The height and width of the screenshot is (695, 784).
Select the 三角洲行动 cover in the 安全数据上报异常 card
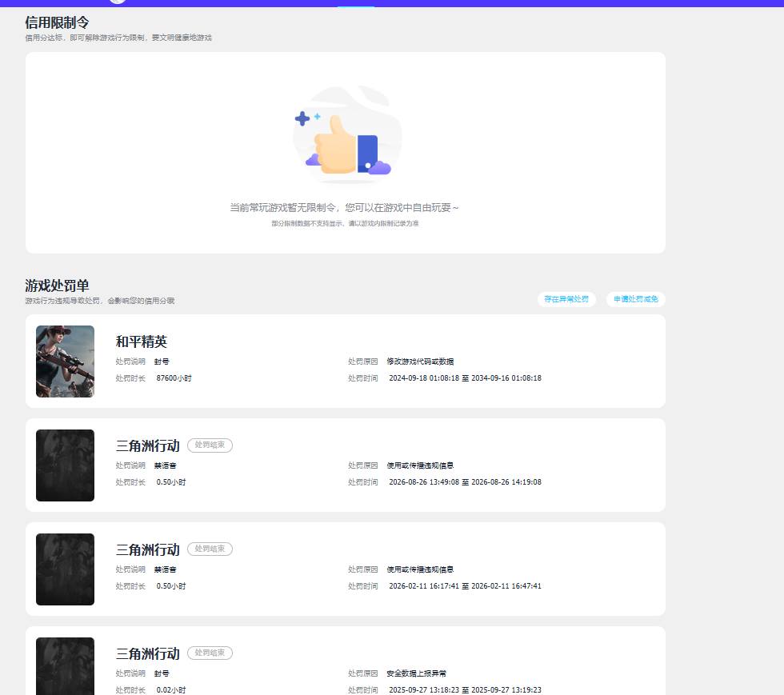65,666
